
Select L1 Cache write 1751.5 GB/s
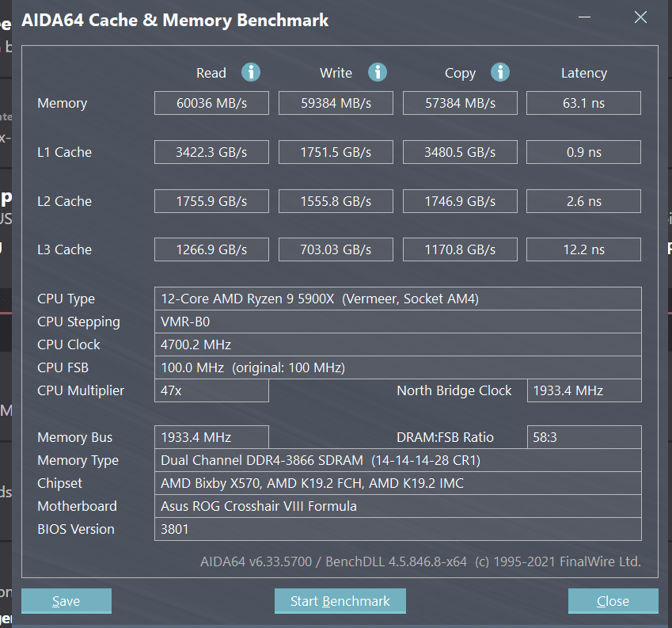click(x=336, y=152)
